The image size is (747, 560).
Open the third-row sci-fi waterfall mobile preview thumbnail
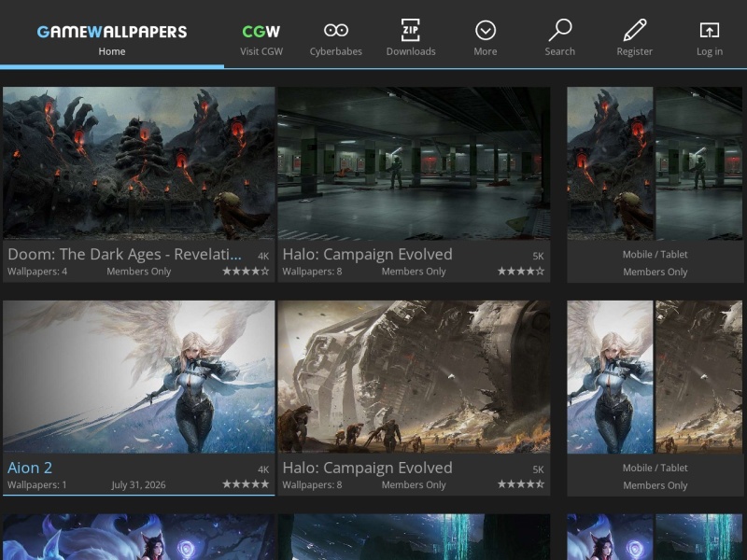pos(698,537)
